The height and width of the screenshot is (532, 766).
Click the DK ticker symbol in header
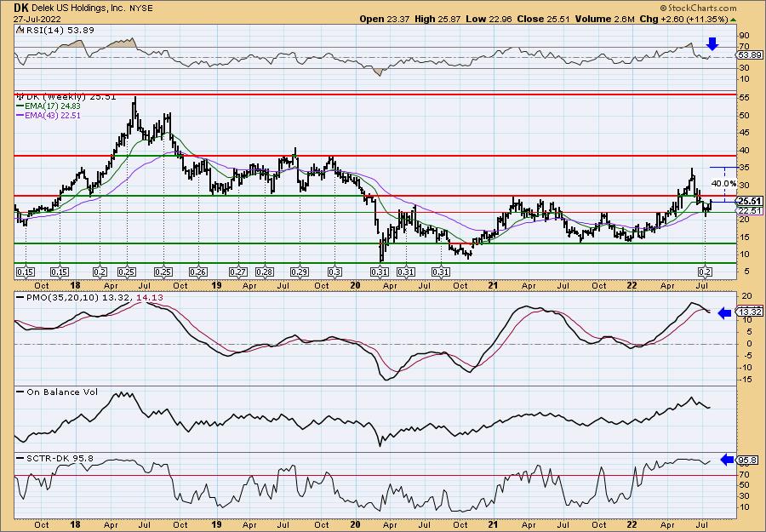(x=20, y=8)
